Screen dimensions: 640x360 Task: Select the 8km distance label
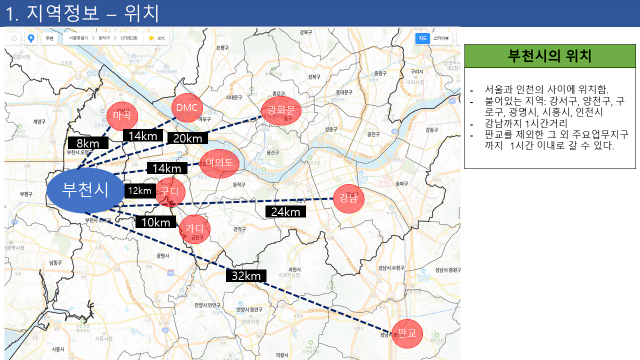88,143
